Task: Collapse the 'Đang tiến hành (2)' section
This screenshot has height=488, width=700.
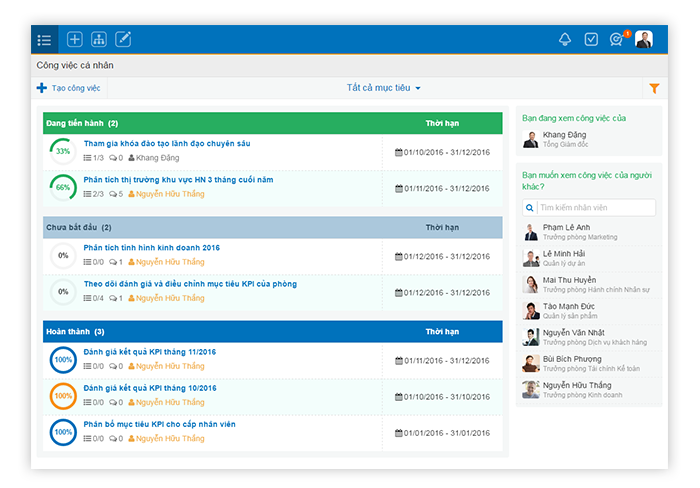Action: 82,123
